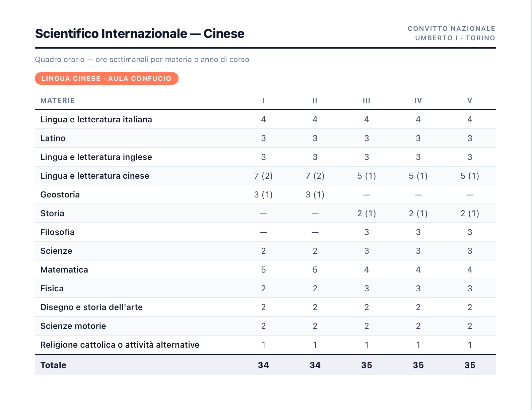Select the Filosofia value "3" in column III

[367, 232]
